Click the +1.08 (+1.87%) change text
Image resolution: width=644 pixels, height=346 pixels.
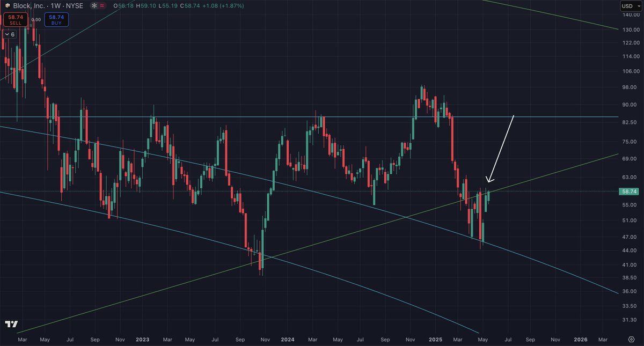pos(223,5)
